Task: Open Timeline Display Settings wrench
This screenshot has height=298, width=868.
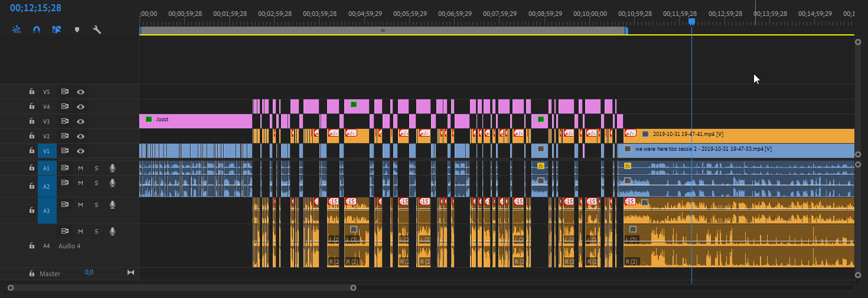Action: point(97,29)
